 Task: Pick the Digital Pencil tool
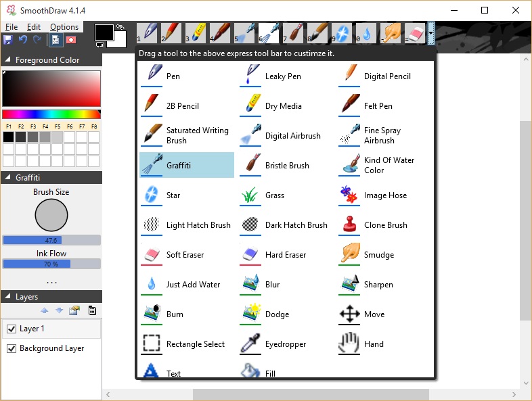pyautogui.click(x=384, y=76)
